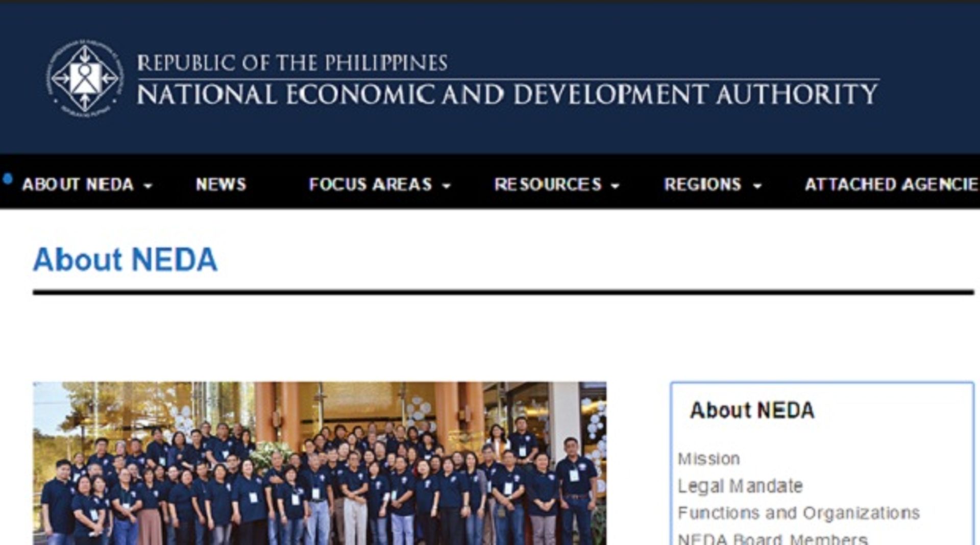This screenshot has height=545, width=980.
Task: Click the blue dot beside the navigation bar
Action: click(7, 178)
